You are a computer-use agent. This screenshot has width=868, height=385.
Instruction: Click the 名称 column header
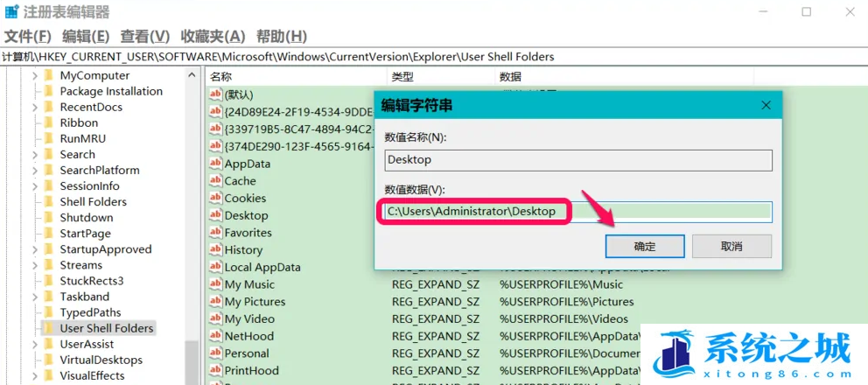pyautogui.click(x=221, y=76)
